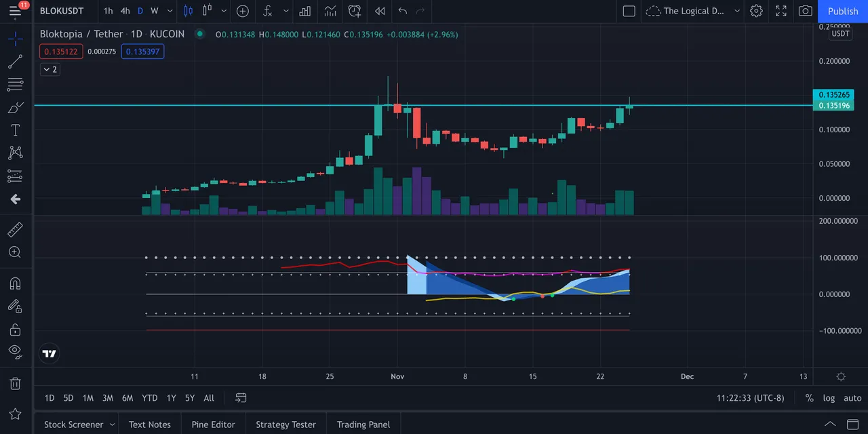Image resolution: width=868 pixels, height=434 pixels.
Task: Open the main hamburger menu
Action: [x=15, y=11]
